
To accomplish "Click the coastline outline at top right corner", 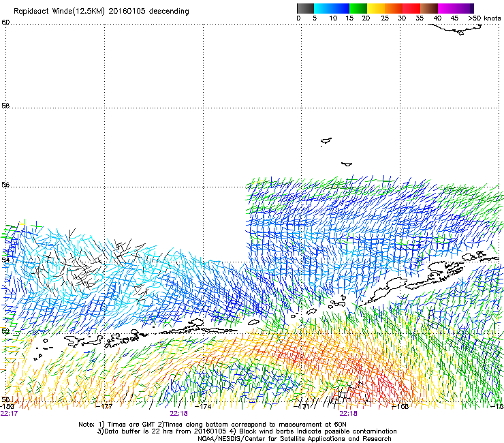I will pyautogui.click(x=456, y=29).
